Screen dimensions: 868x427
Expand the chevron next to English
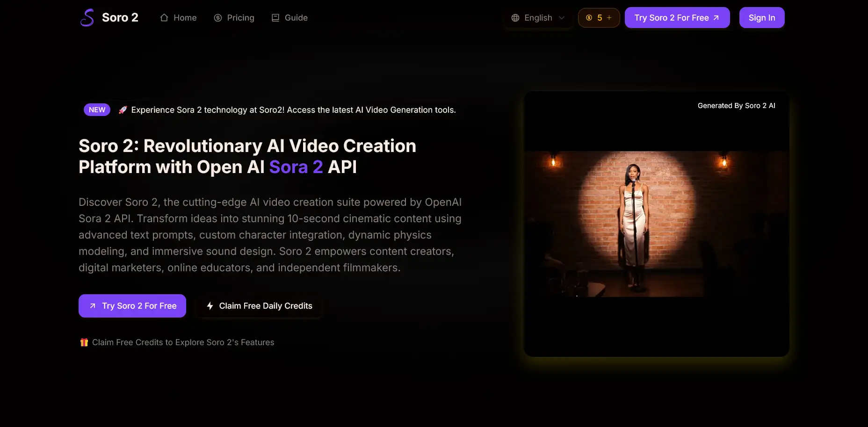[x=562, y=18]
